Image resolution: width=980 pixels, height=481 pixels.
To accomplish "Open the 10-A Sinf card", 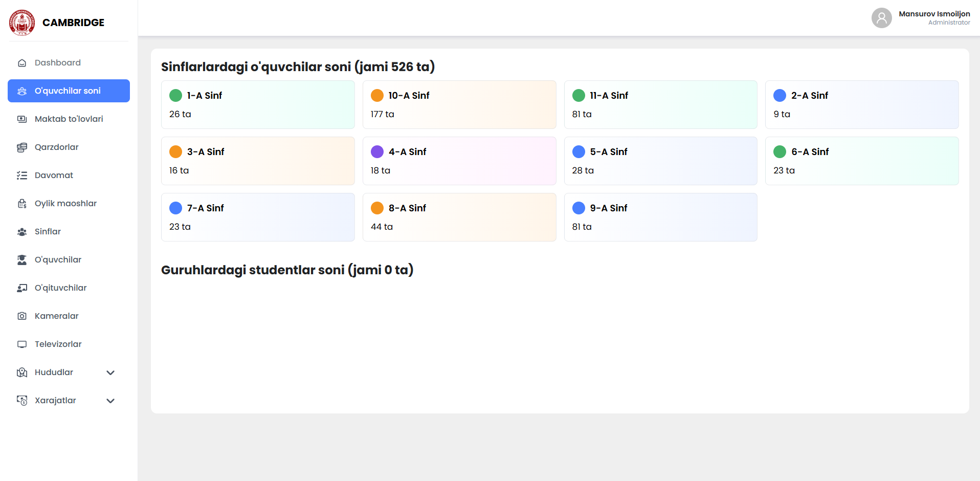I will point(459,104).
